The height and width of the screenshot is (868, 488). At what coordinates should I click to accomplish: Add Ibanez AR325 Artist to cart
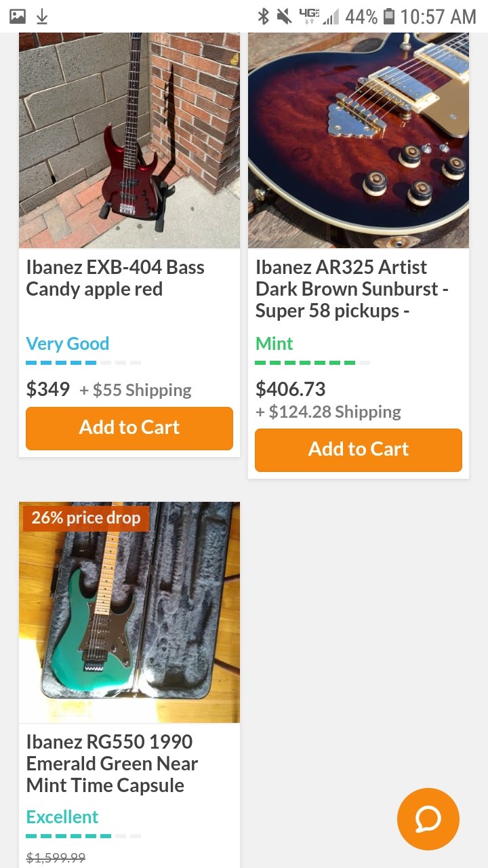pyautogui.click(x=359, y=450)
